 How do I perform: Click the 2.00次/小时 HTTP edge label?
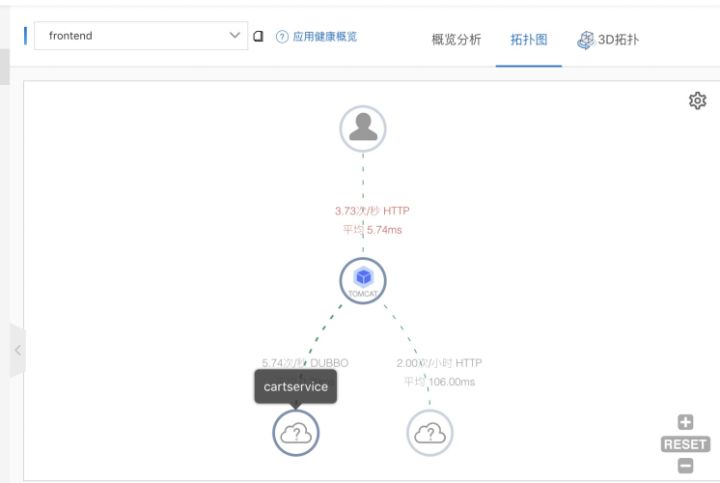(439, 363)
